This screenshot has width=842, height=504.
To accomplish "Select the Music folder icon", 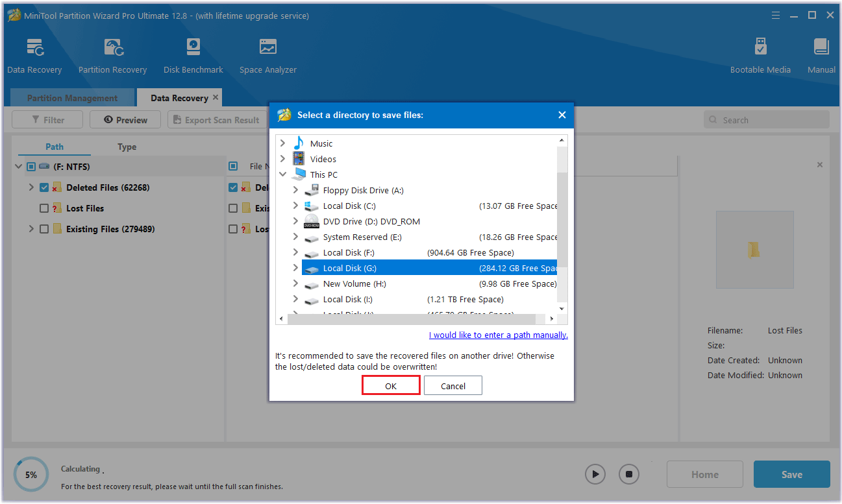I will coord(298,143).
